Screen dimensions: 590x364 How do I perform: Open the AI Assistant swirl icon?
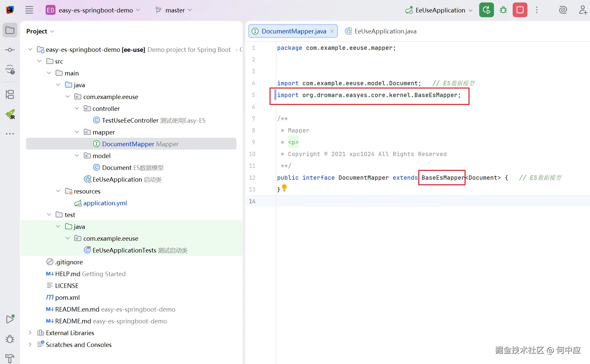coord(563,10)
